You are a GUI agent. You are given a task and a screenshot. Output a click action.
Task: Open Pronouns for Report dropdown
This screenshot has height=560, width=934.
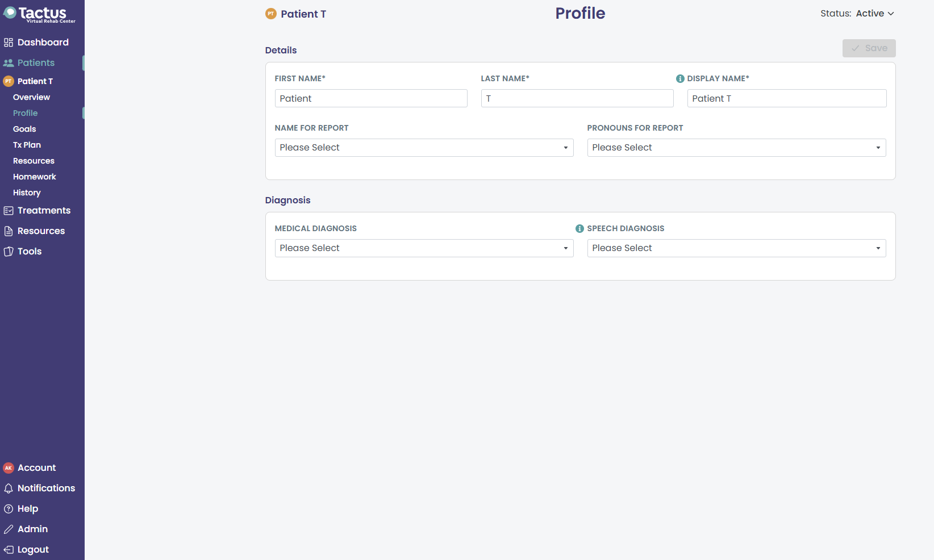coord(736,148)
